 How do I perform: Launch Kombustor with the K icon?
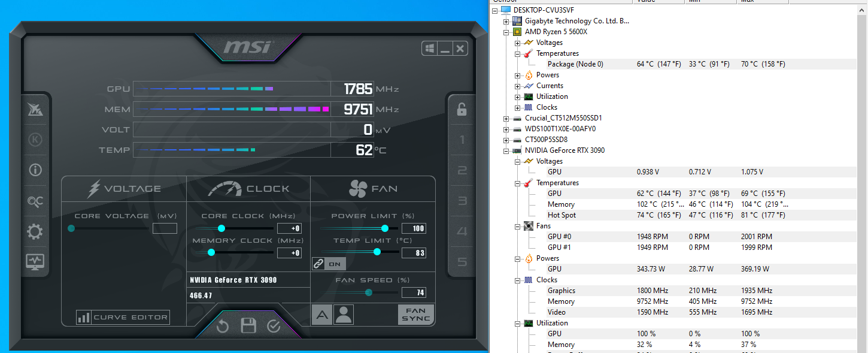tap(35, 140)
